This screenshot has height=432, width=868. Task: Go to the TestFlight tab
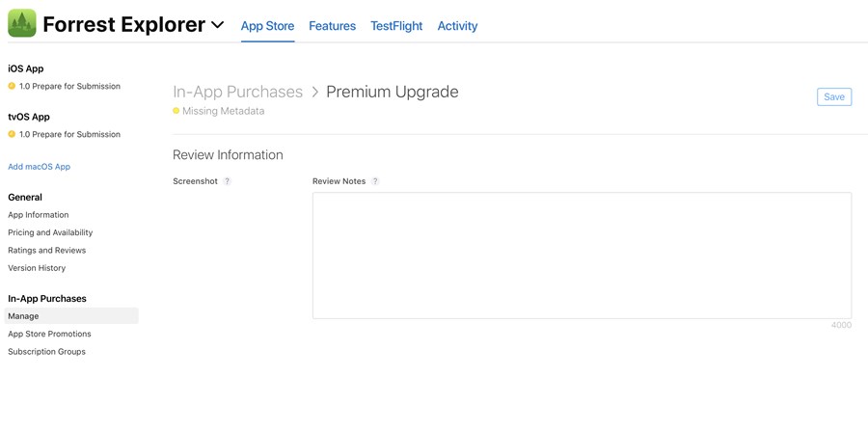[x=396, y=26]
